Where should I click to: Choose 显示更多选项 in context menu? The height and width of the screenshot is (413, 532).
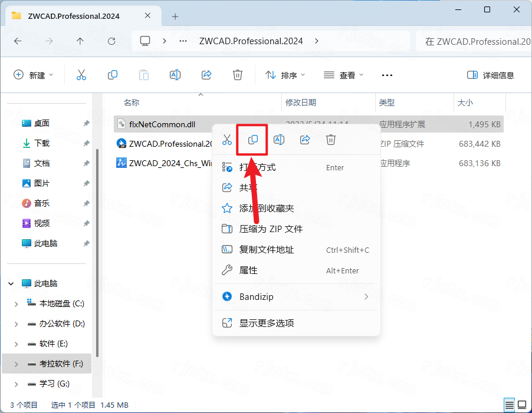click(266, 323)
